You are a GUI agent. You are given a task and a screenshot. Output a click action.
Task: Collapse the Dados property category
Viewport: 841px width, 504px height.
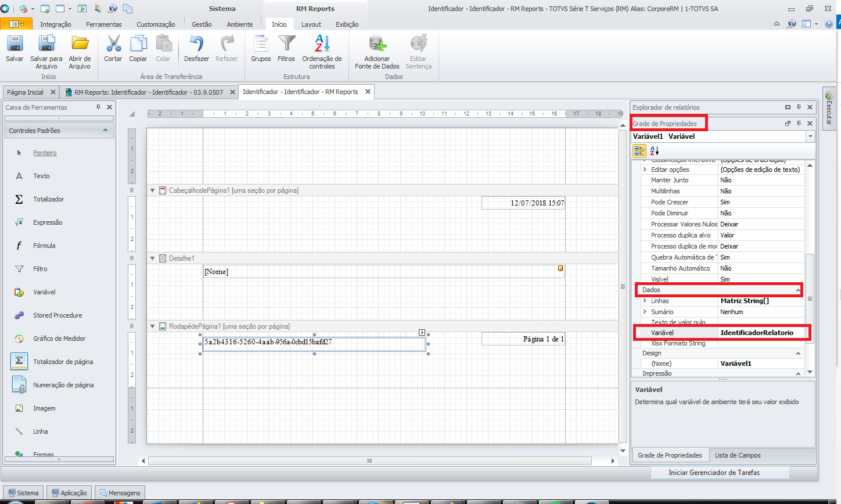798,290
